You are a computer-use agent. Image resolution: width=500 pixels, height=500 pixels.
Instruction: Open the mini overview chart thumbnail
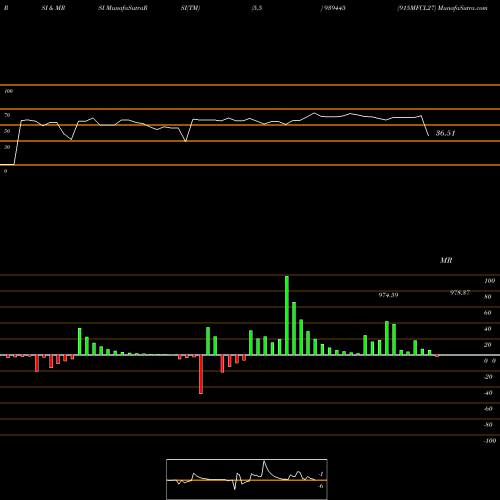247,479
